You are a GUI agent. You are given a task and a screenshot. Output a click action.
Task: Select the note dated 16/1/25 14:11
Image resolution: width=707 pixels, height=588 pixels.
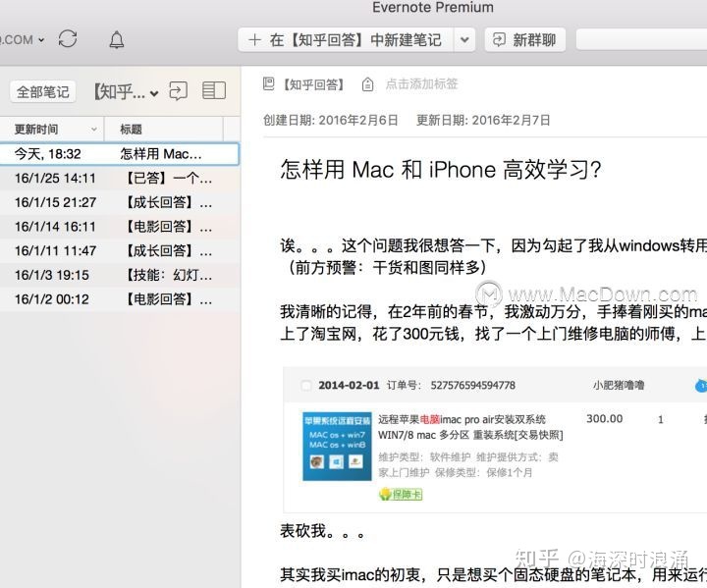[x=120, y=178]
